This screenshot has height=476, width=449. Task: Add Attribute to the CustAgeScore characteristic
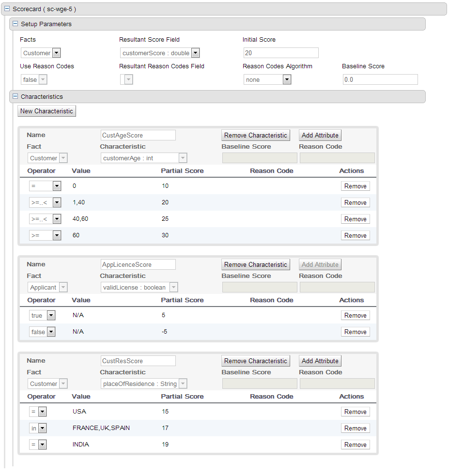tap(320, 135)
